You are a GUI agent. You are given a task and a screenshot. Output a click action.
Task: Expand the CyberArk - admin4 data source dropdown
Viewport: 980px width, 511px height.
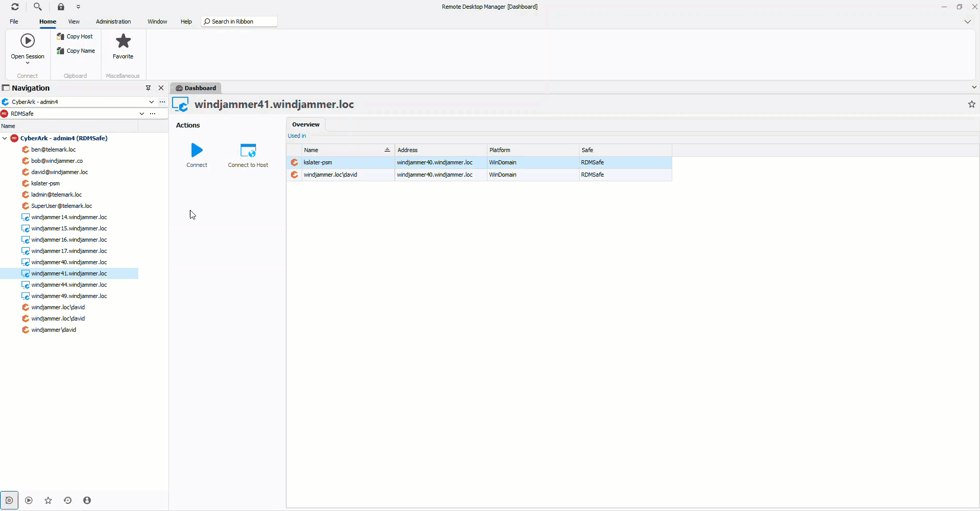tap(152, 102)
